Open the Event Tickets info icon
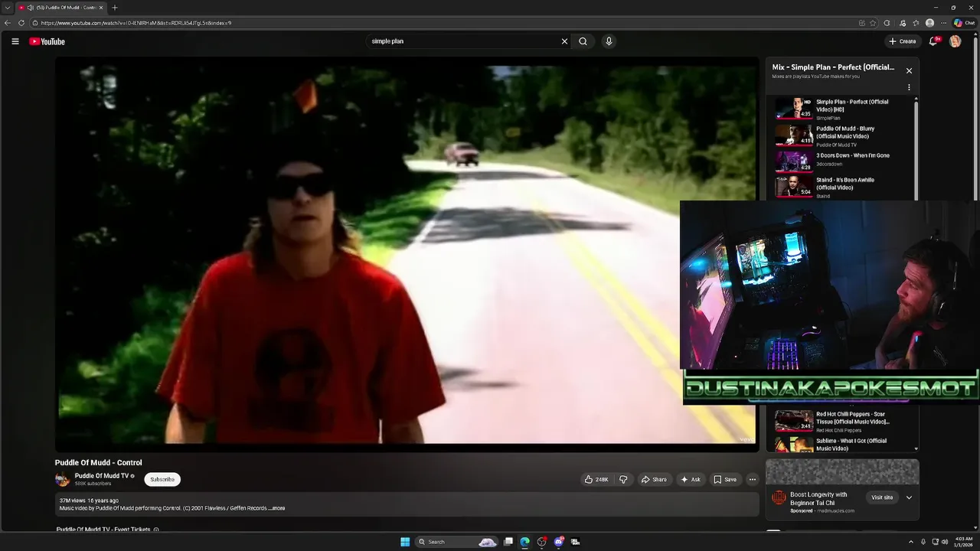 pyautogui.click(x=156, y=530)
